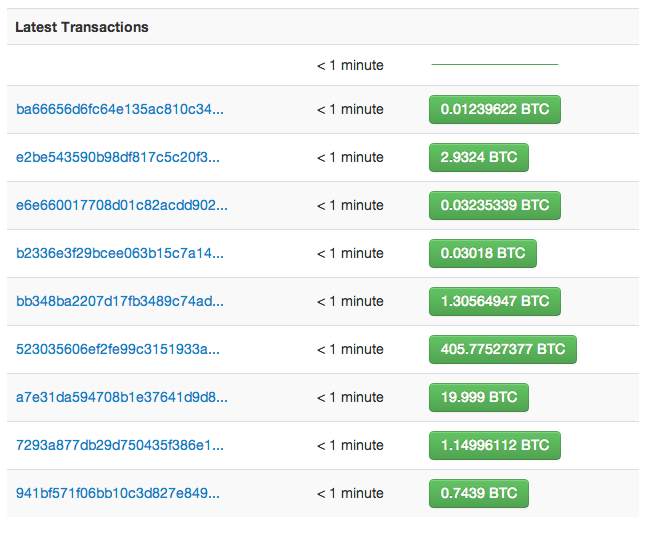Open transaction a7e31da594708b1e37641d9d8...

point(122,397)
